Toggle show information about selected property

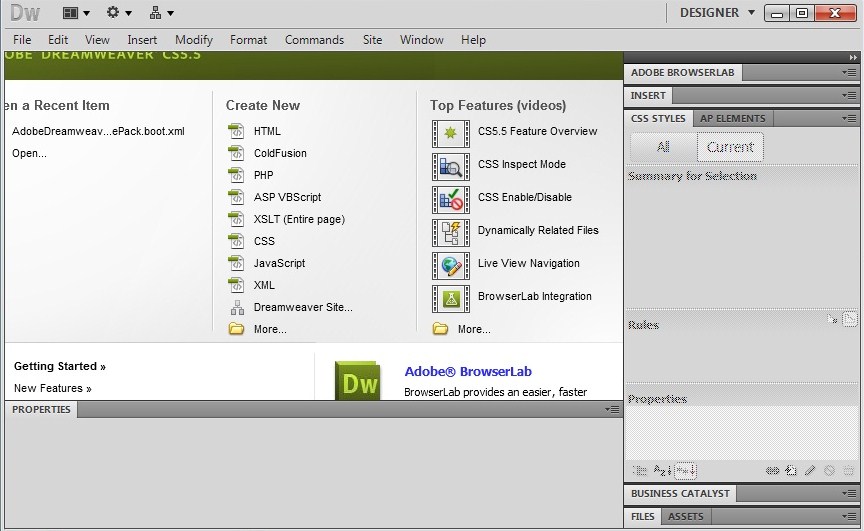coord(832,319)
